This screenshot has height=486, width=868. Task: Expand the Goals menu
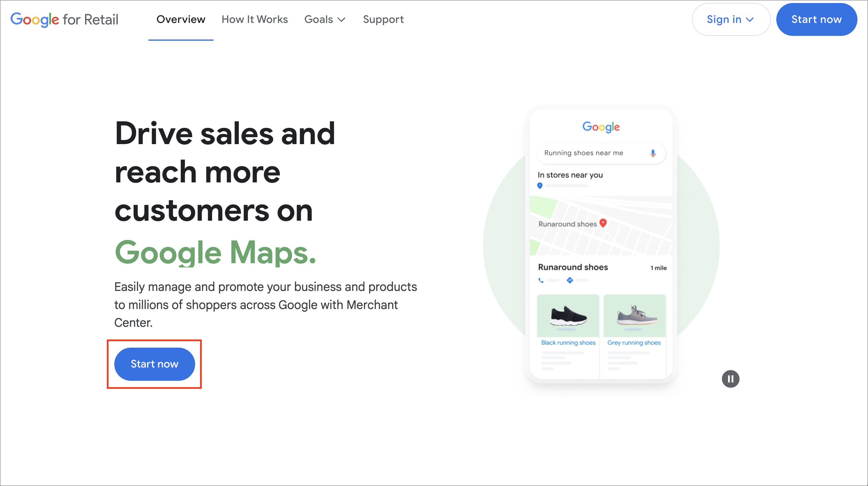click(325, 20)
